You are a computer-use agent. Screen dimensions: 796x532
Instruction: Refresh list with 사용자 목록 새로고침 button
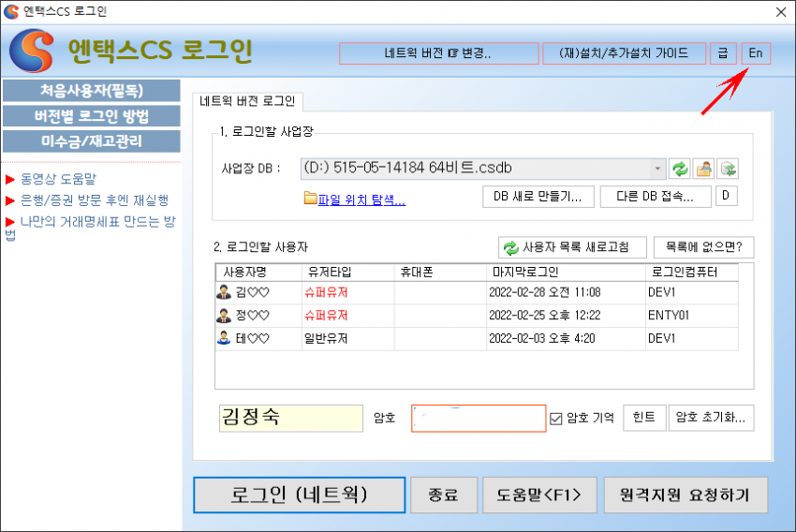572,247
